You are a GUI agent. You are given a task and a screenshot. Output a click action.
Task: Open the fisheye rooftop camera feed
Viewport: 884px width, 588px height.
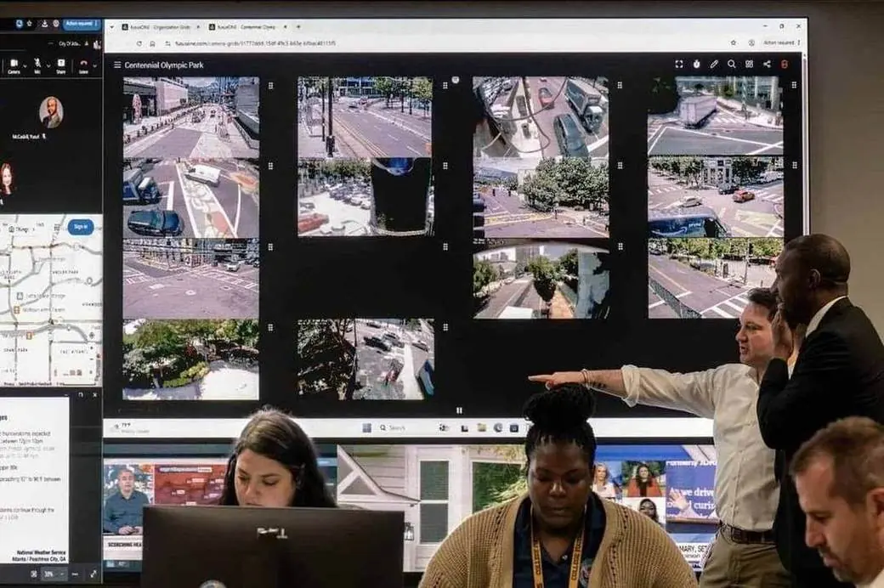(x=541, y=279)
